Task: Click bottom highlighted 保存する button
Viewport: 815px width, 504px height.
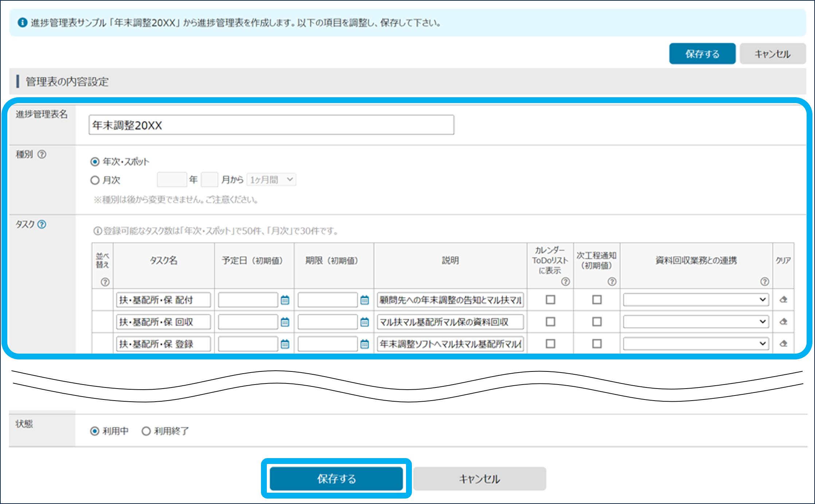Action: [x=336, y=479]
